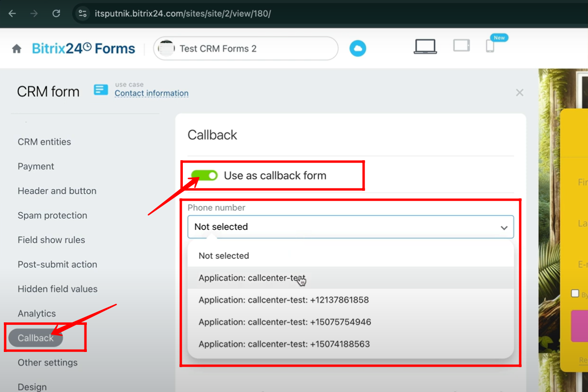Select callcenter-test number +12137861858

coord(351,300)
